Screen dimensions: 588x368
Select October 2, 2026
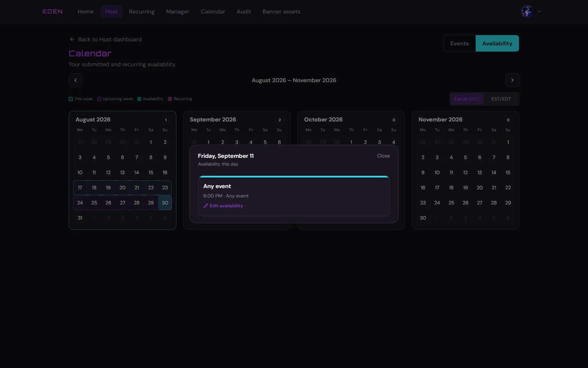click(x=365, y=142)
